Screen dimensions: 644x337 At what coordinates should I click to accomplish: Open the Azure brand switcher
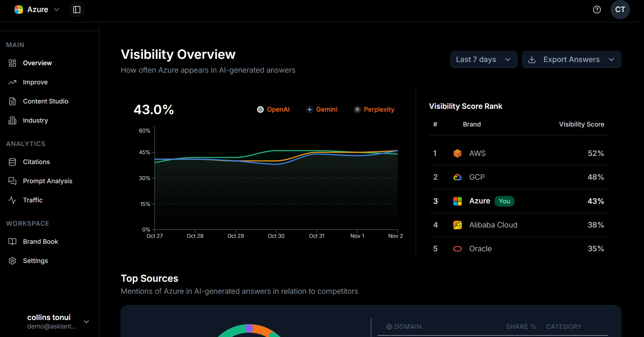click(x=37, y=10)
